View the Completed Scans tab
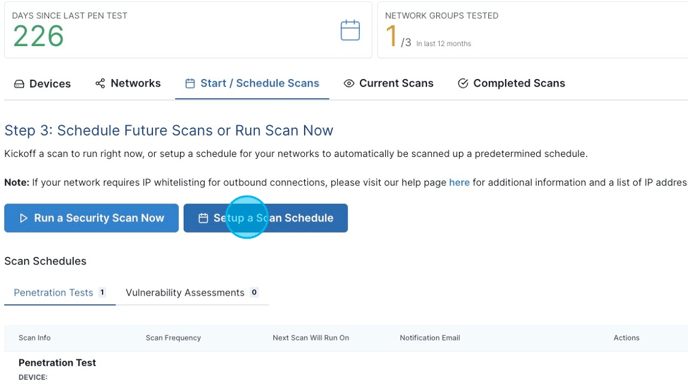 tap(511, 83)
